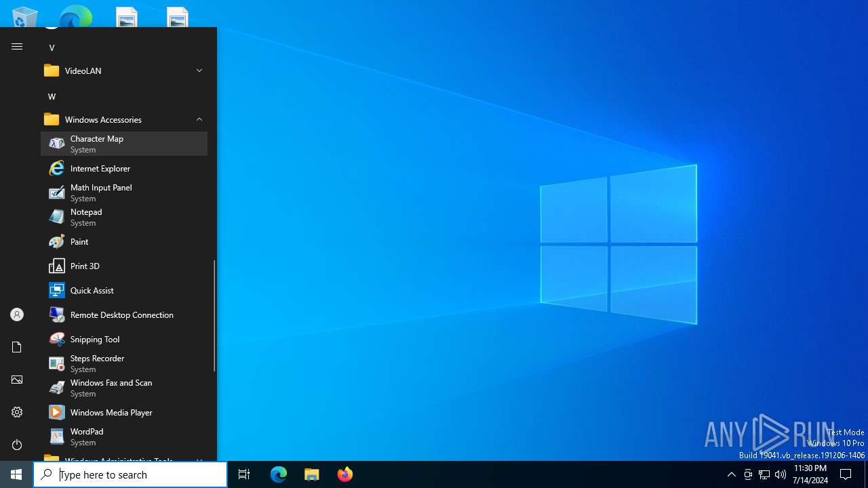Viewport: 868px width, 488px height.
Task: Open the Pictures shortcut in Start sidebar
Action: 17,380
